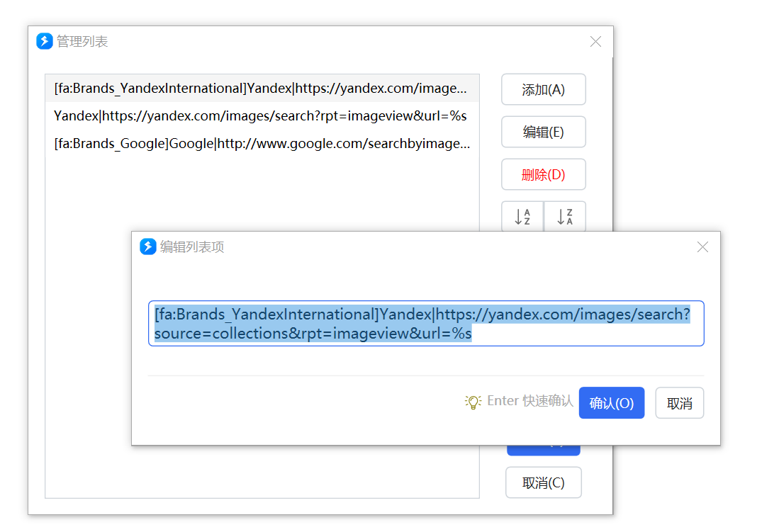Select the [fa:Brands_YandexInternational]Yandex list row
Image resolution: width=757 pixels, height=532 pixels.
coord(262,89)
